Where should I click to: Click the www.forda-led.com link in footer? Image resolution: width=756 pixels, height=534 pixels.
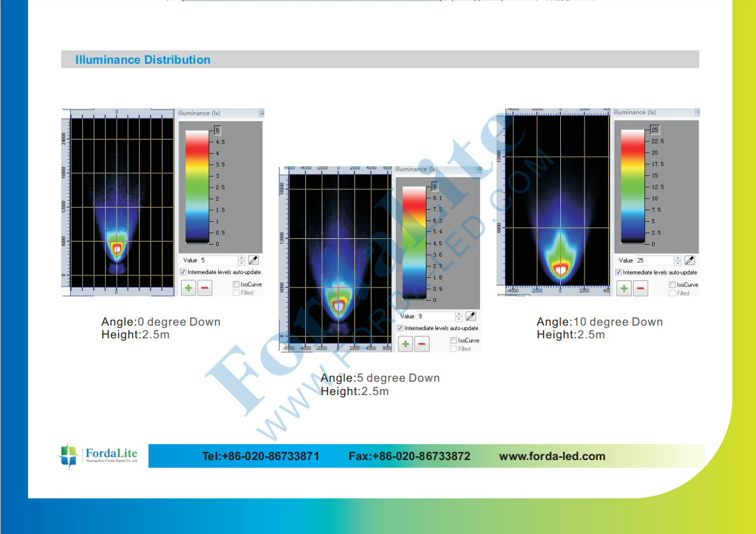(x=552, y=456)
